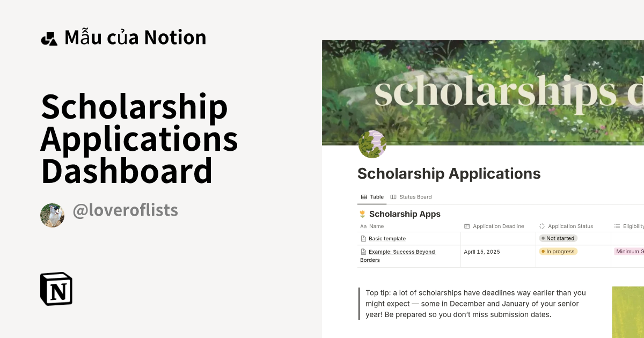Open the @loveroflists creator profile
The width and height of the screenshot is (644, 338).
click(125, 210)
